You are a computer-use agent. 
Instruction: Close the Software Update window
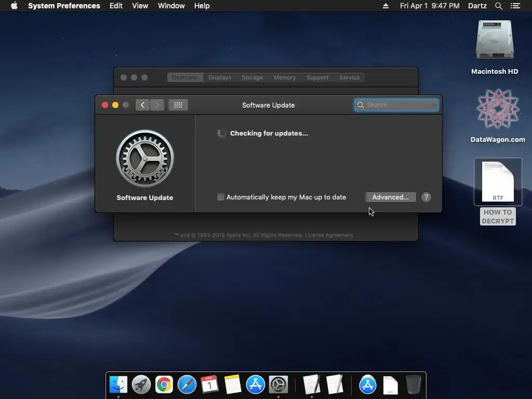click(x=105, y=105)
